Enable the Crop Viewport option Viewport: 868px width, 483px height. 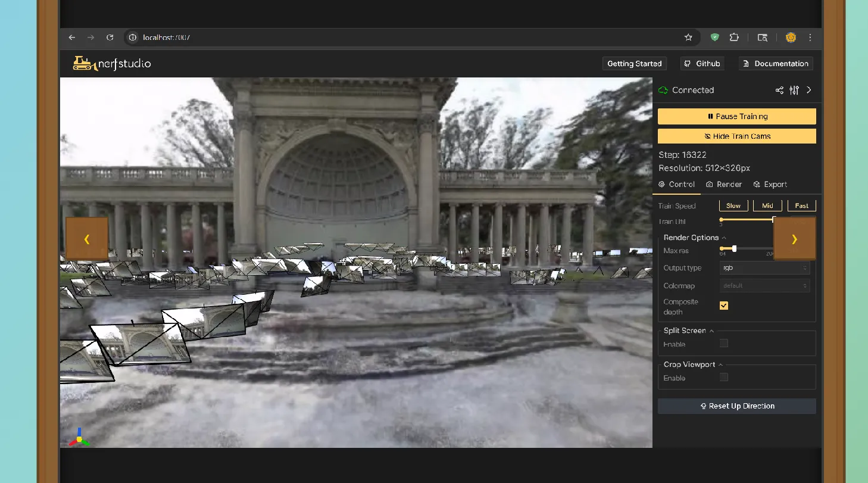(723, 377)
